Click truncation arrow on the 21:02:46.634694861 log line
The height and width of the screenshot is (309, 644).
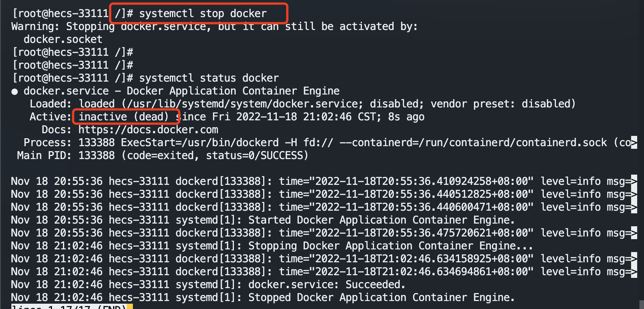634,272
